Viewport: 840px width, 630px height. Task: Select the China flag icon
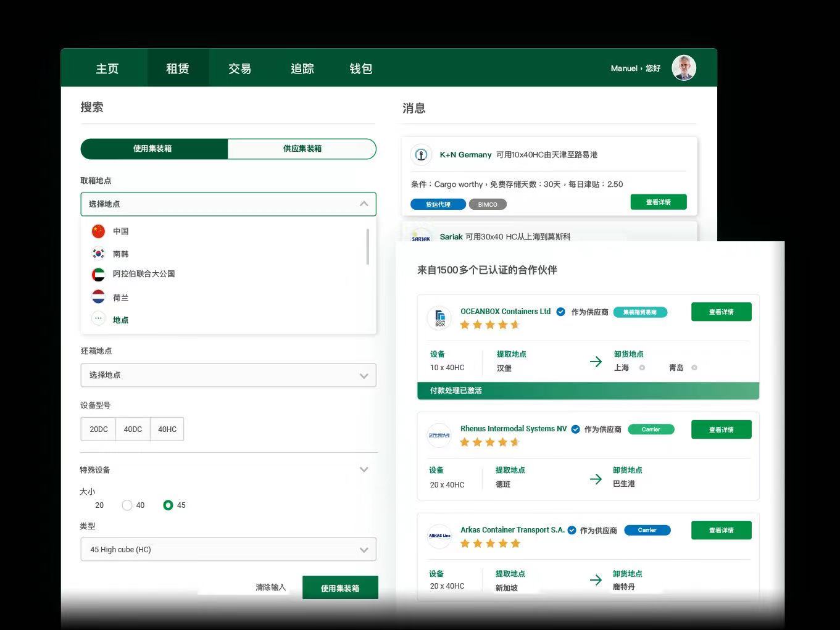coord(98,231)
